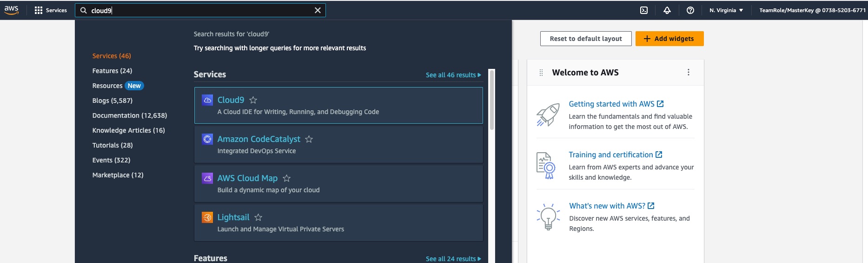Screen dimensions: 868x263
Task: Select the Features (24) category
Action: (112, 71)
